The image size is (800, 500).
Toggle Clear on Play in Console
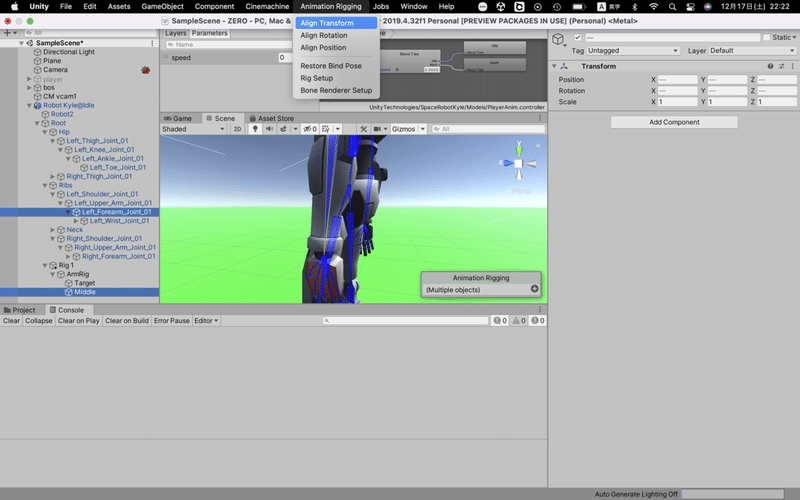[x=78, y=320]
